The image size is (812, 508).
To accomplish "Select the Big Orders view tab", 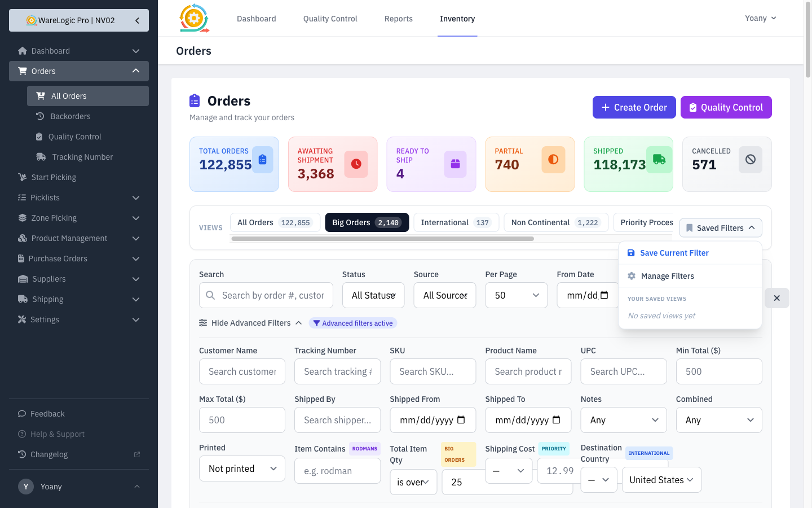I will (367, 222).
